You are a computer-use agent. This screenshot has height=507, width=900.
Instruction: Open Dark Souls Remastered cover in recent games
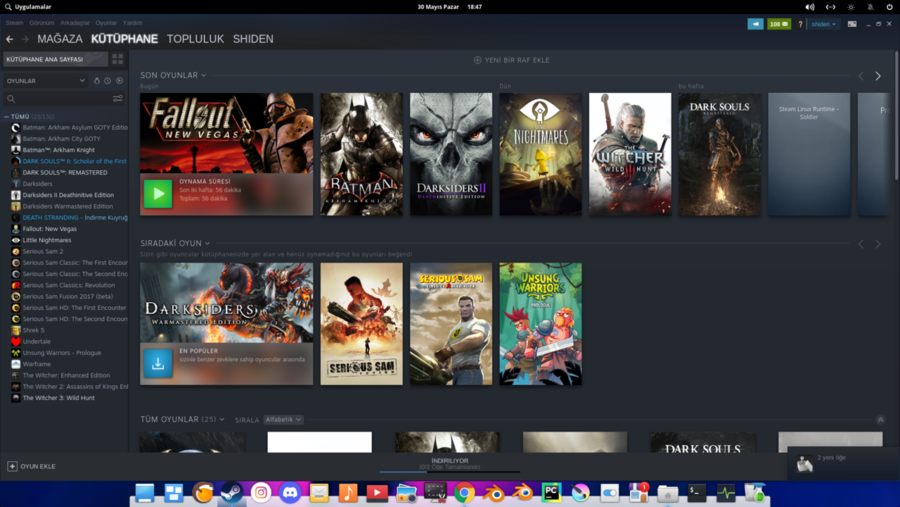pos(719,154)
